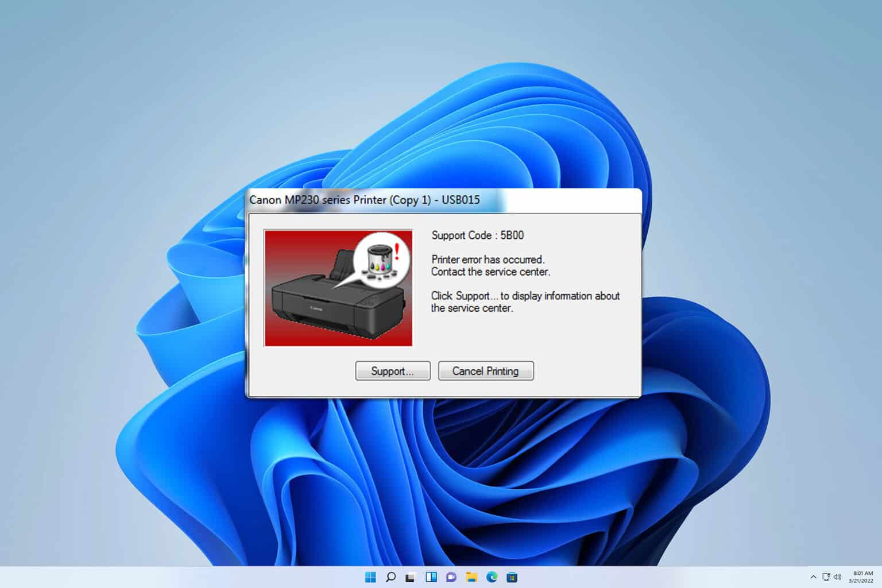Launch the Teams Chat taskbar icon

[x=451, y=577]
